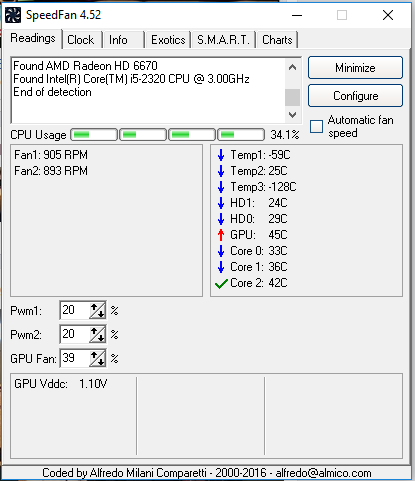415x481 pixels.
Task: Click the End of detection log line
Action: 52,92
